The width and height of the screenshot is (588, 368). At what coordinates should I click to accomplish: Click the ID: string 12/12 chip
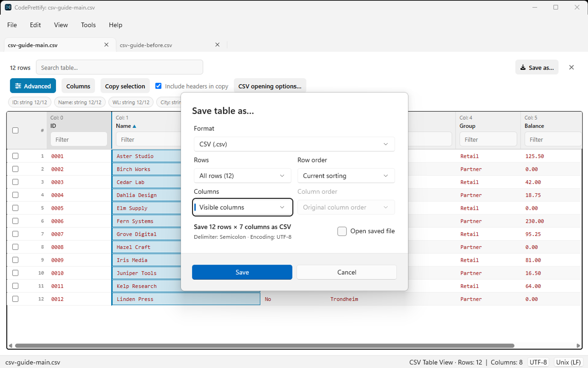tap(30, 102)
